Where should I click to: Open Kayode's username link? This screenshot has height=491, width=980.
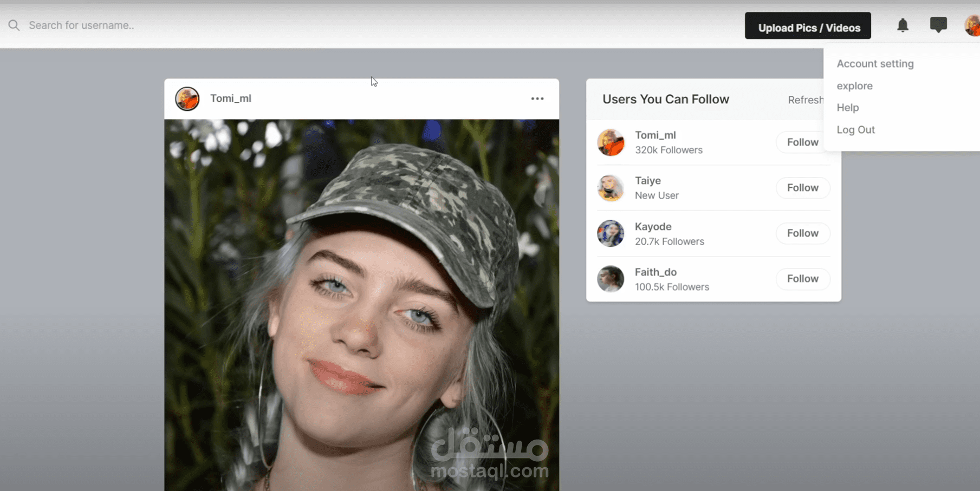coord(653,226)
